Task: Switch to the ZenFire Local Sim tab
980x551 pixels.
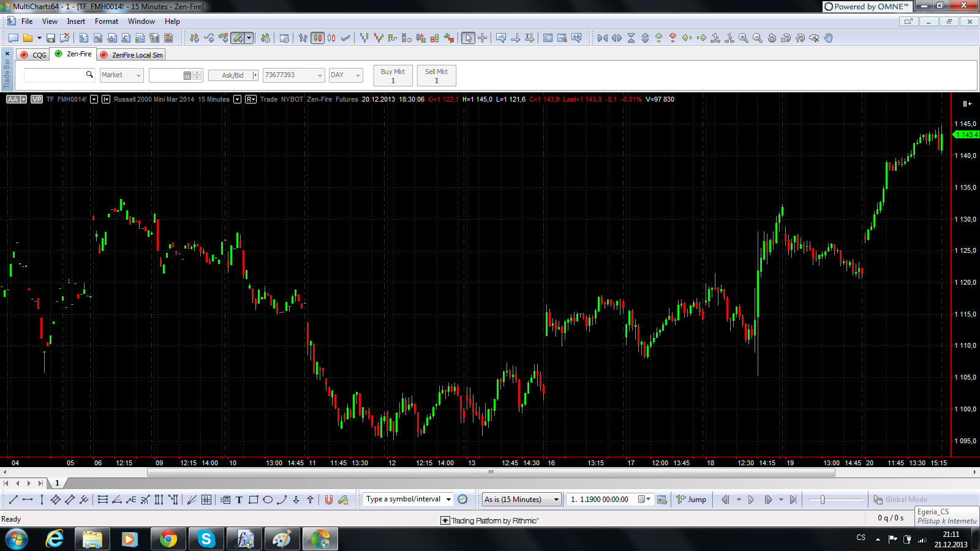Action: tap(132, 55)
